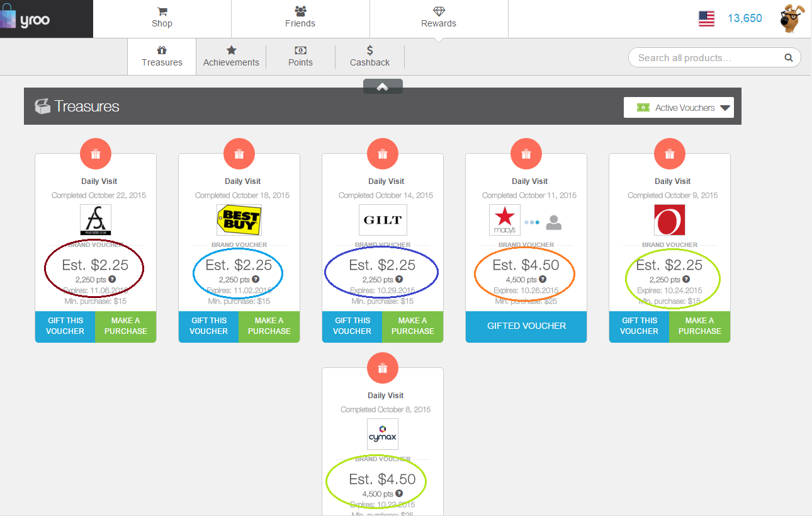Click the 13,650 points balance
The height and width of the screenshot is (516, 812).
(x=745, y=18)
